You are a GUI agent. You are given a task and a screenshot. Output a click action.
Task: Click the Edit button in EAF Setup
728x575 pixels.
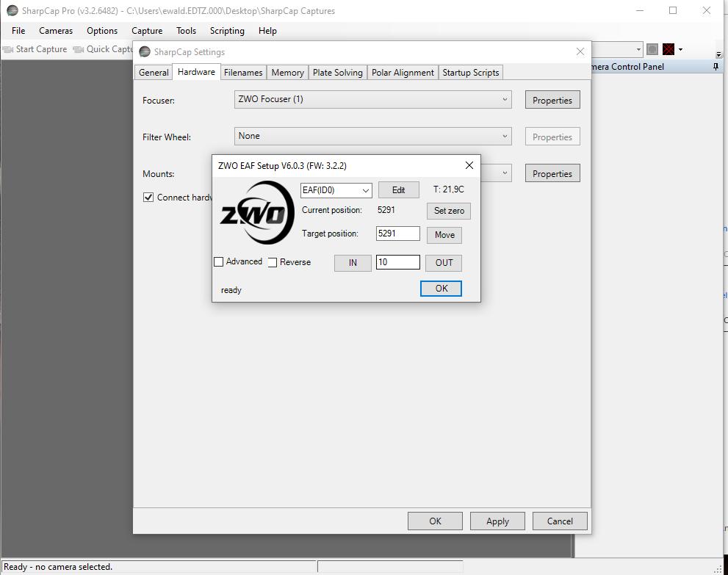pos(399,189)
